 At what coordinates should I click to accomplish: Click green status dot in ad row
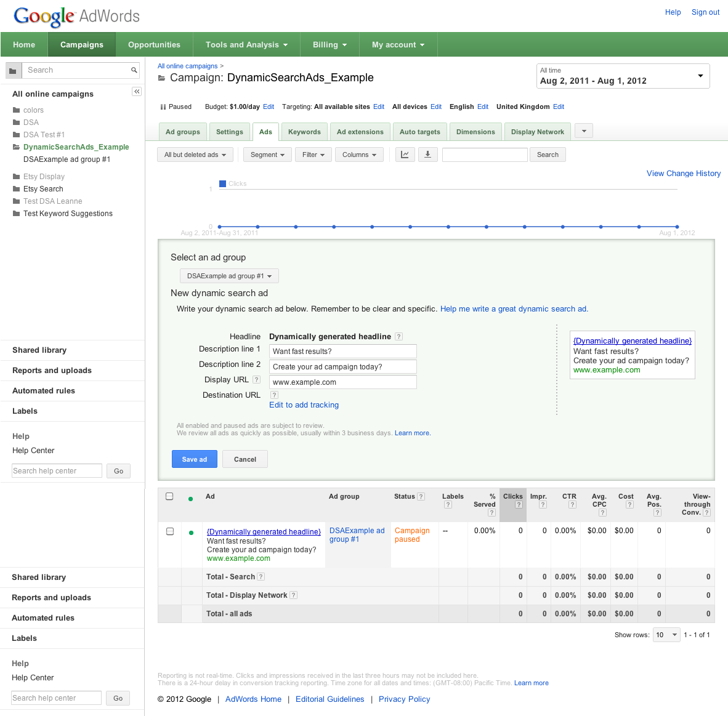(x=191, y=533)
